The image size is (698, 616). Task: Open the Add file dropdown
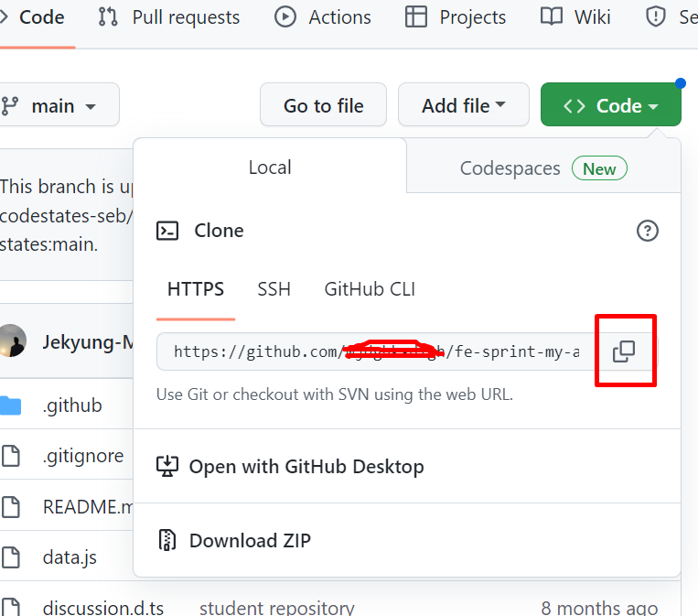(x=464, y=104)
